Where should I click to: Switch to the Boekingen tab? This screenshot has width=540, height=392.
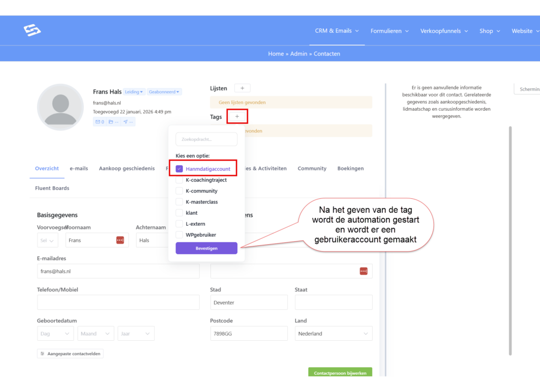(x=350, y=168)
